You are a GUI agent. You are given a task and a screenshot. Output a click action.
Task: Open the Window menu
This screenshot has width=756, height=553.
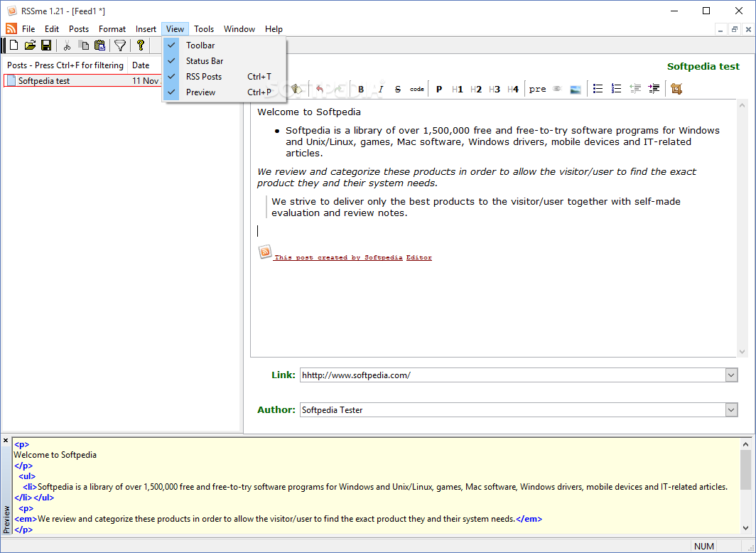(x=239, y=29)
